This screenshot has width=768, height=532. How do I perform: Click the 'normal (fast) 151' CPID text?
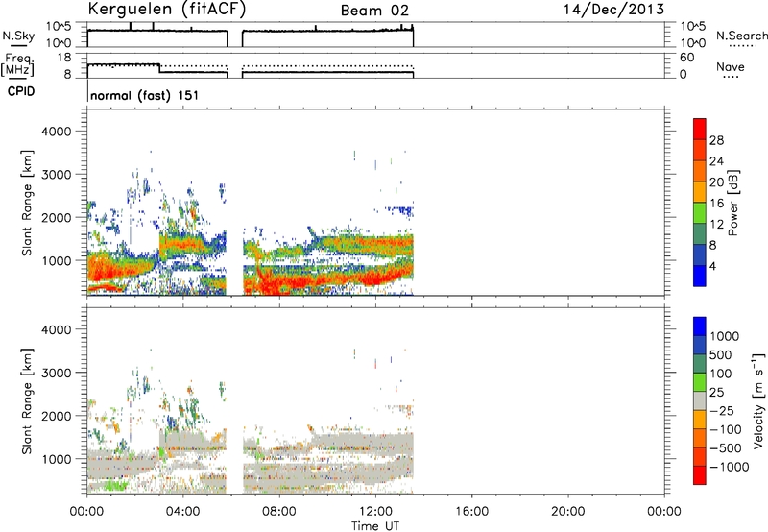[x=145, y=95]
